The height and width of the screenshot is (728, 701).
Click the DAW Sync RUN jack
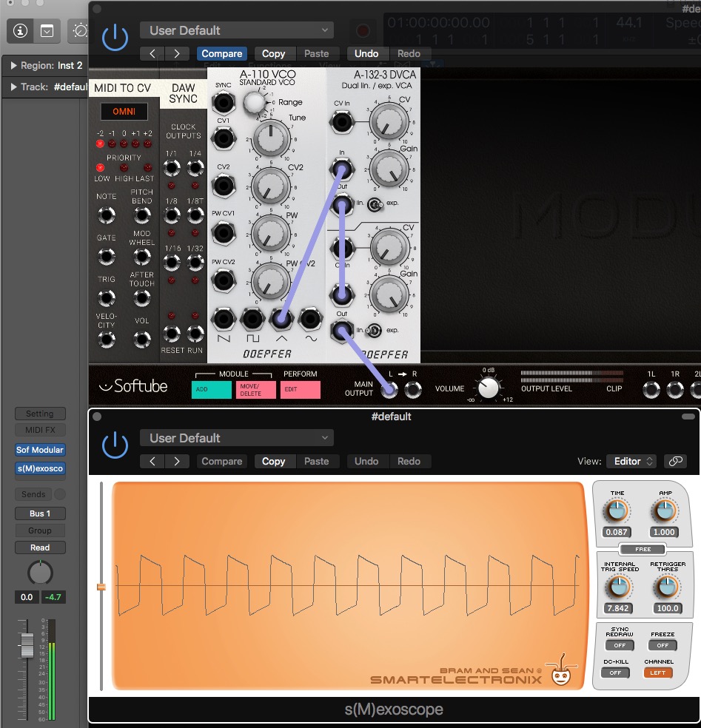[195, 334]
